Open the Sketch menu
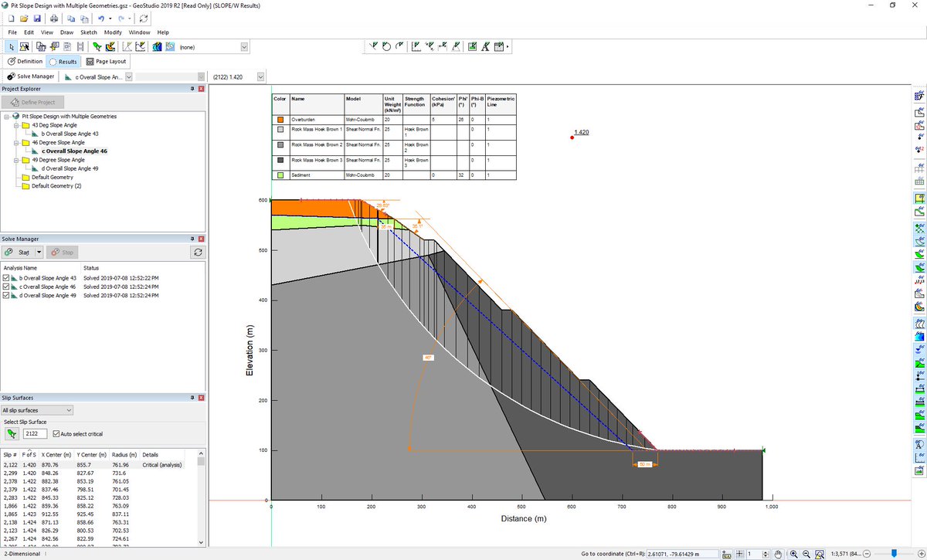This screenshot has width=927, height=560. (x=87, y=32)
